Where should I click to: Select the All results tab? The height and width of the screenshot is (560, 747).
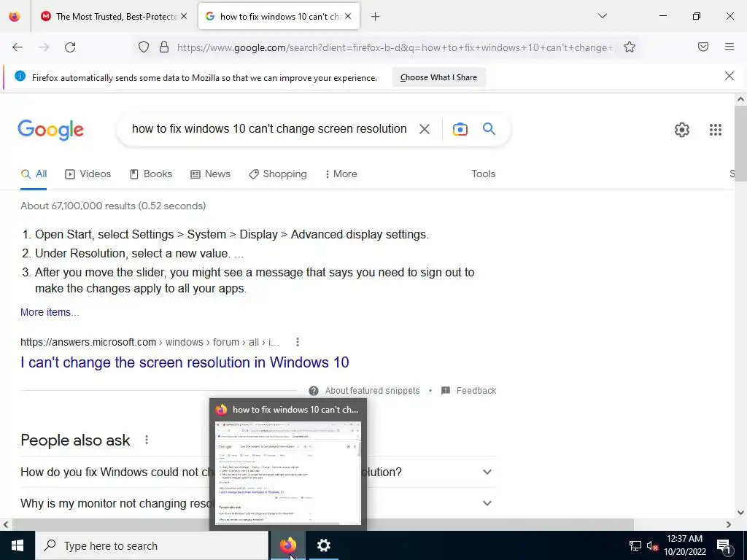(x=34, y=174)
